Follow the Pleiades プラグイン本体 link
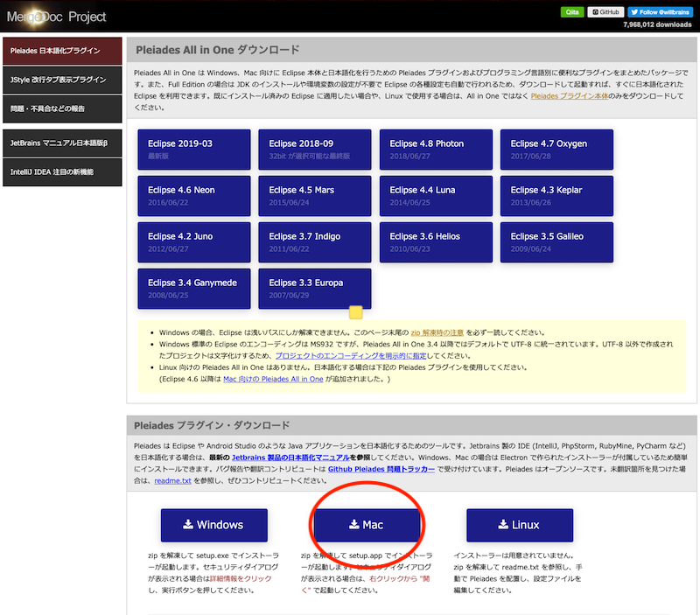This screenshot has width=700, height=615. [570, 96]
